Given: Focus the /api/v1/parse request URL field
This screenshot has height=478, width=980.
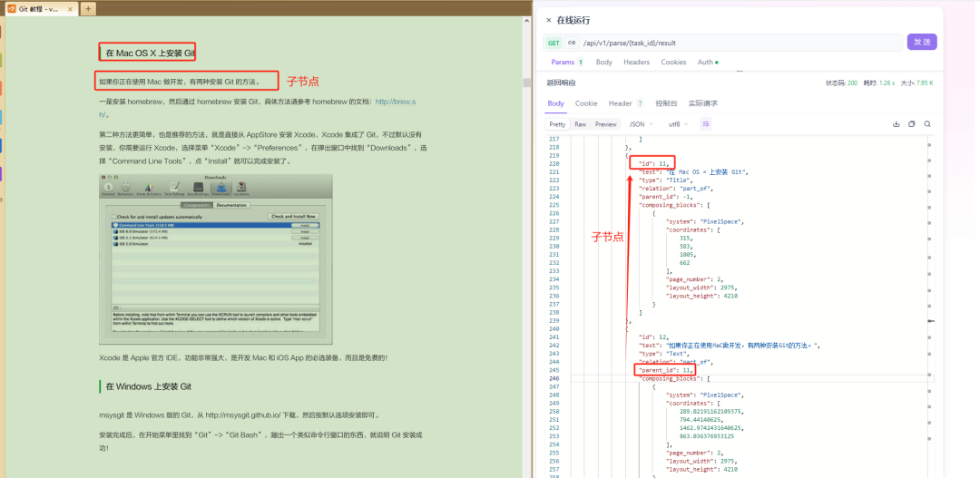Looking at the screenshot, I should tap(740, 44).
